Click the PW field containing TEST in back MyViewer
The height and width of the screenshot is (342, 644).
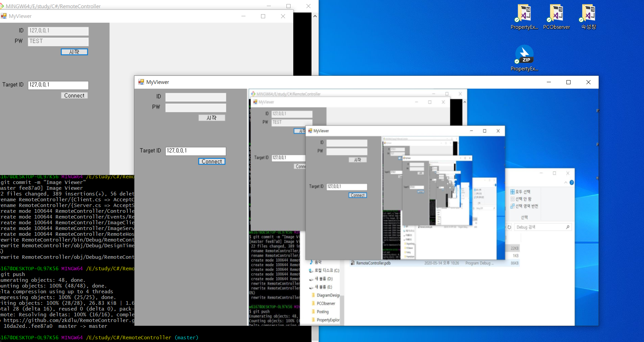58,41
